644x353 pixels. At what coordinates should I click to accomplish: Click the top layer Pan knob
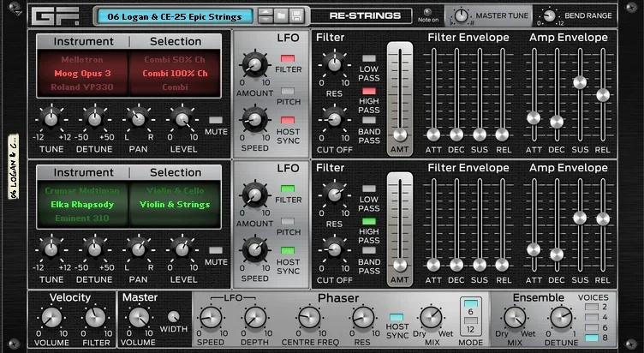139,119
